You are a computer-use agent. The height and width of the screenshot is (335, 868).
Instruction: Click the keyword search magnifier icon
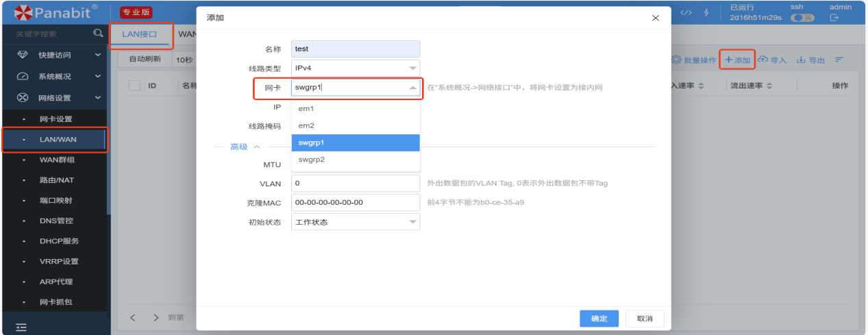coord(98,34)
